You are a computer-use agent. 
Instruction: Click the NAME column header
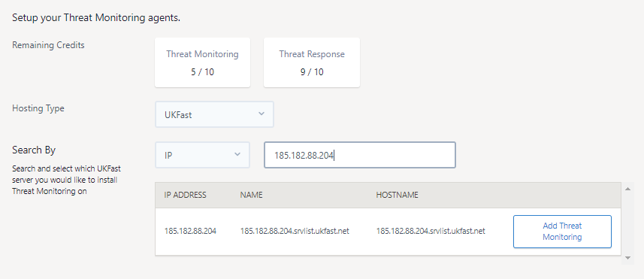(251, 196)
